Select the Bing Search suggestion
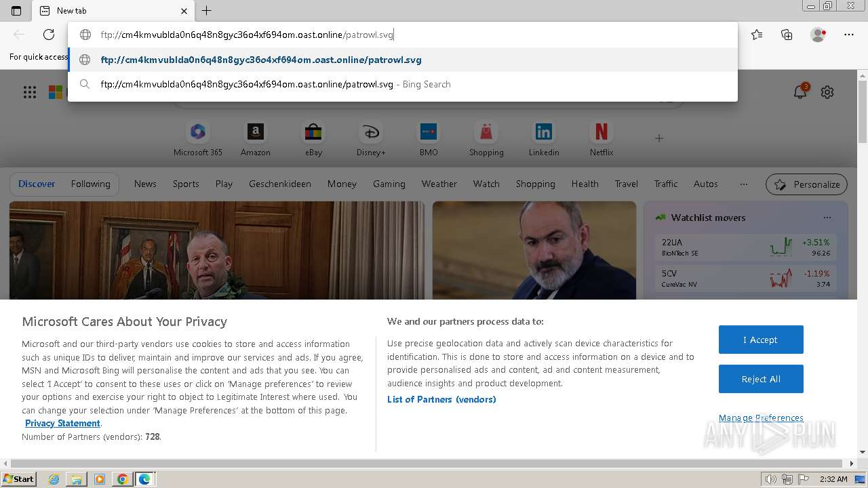Viewport: 868px width, 488px height. [x=403, y=84]
